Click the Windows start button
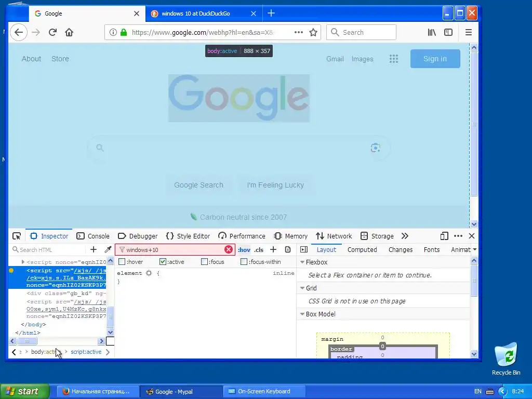Image resolution: width=532 pixels, height=399 pixels. (x=25, y=391)
